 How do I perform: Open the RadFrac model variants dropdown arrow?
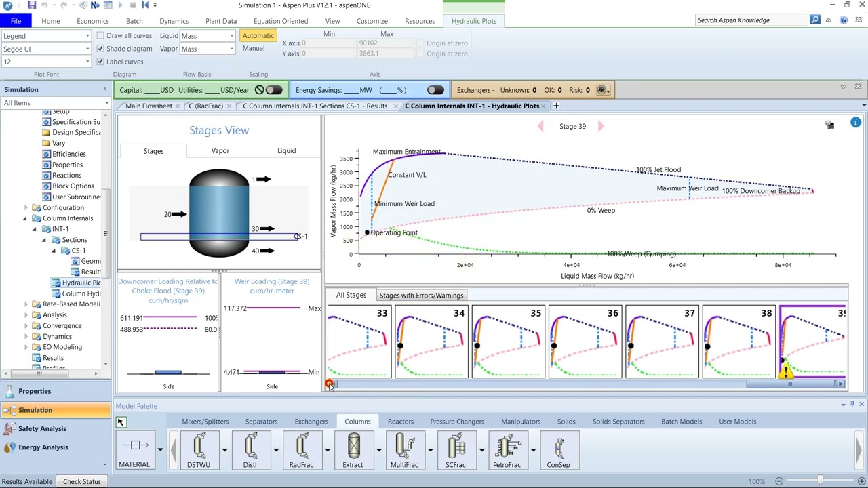[327, 449]
